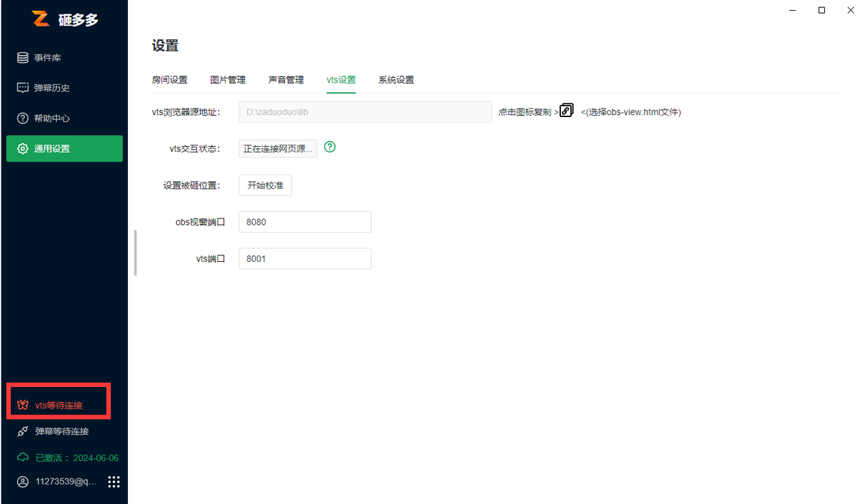The height and width of the screenshot is (504, 866).
Task: Click the 设置被砸位置 label
Action: [x=191, y=185]
